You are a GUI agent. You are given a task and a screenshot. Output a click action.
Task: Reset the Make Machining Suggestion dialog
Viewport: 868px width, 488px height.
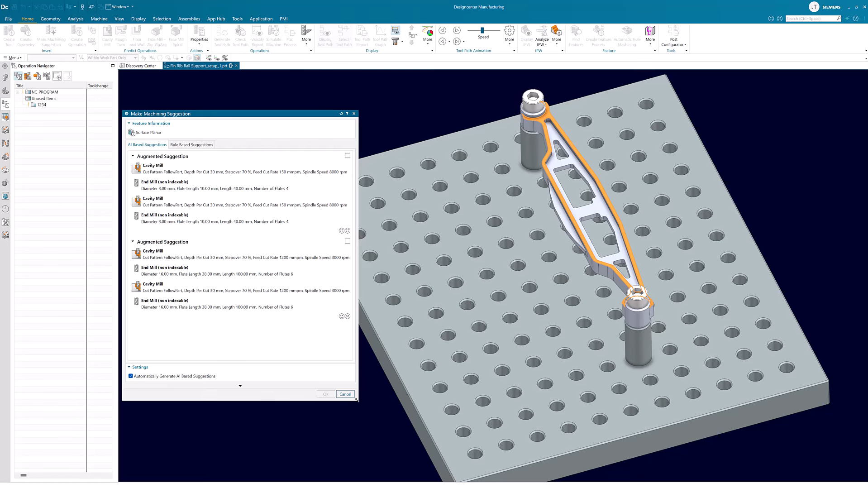click(x=341, y=114)
